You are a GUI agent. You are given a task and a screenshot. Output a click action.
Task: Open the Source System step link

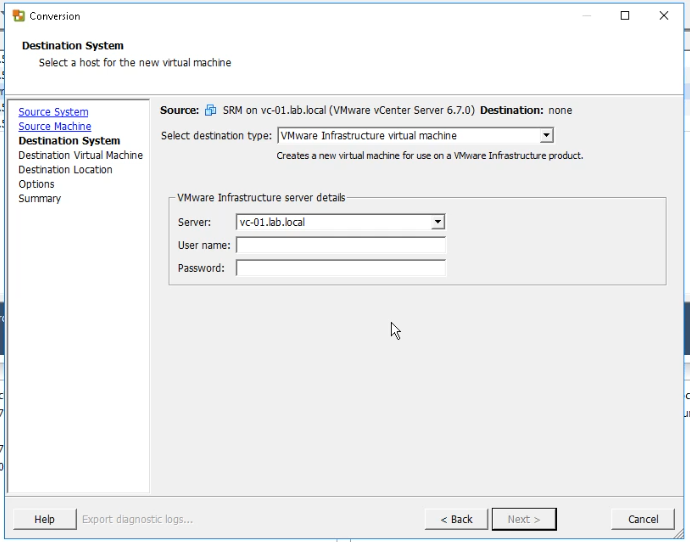pos(53,112)
